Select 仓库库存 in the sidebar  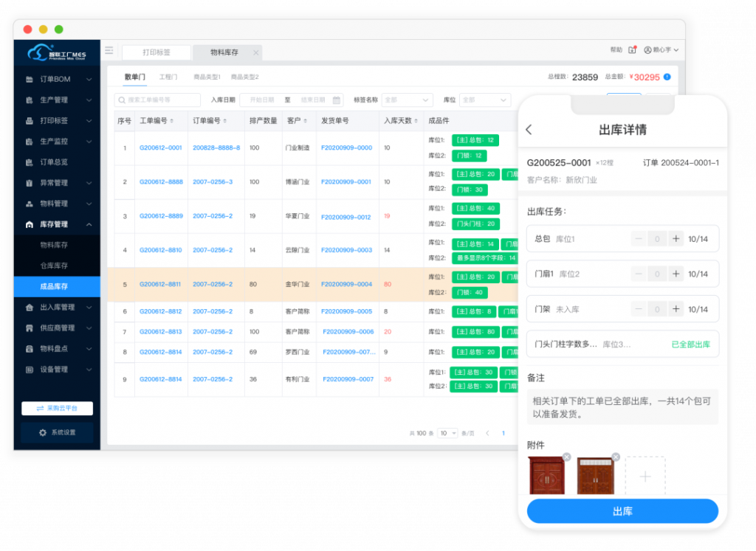coord(54,265)
